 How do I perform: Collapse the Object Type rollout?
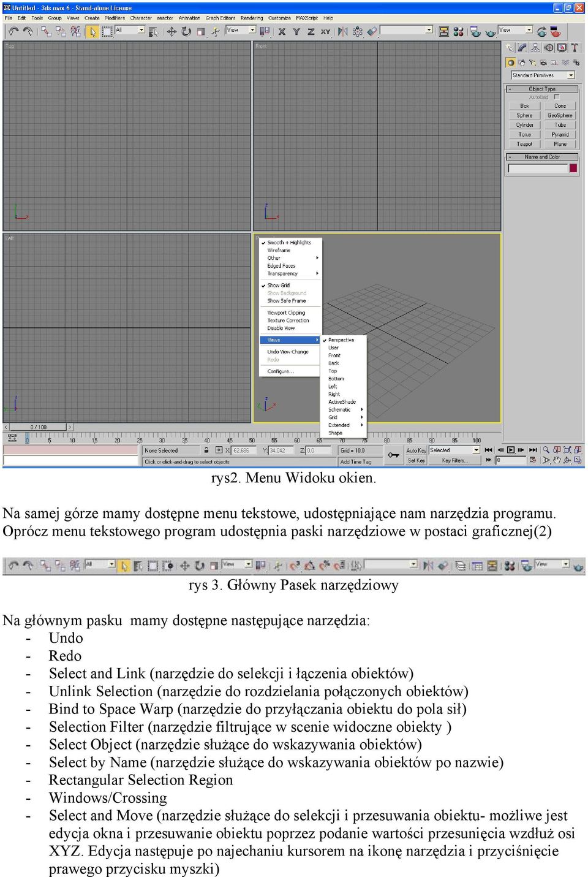(542, 89)
